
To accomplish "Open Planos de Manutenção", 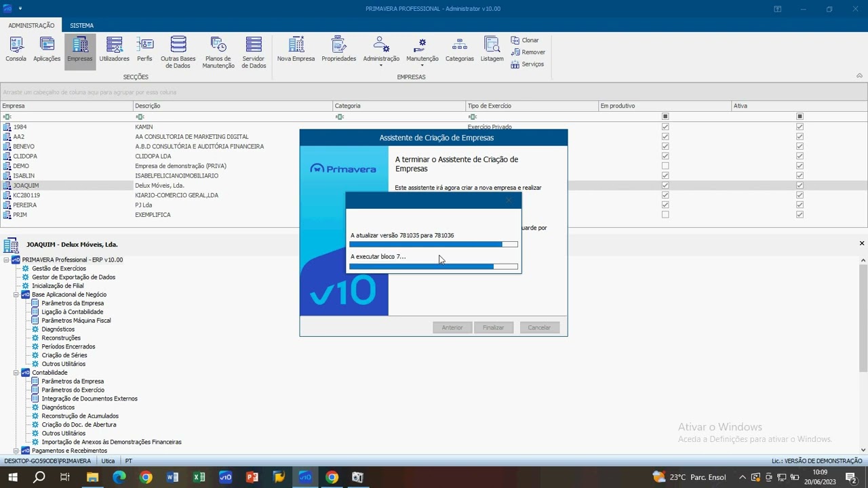I will tap(218, 53).
